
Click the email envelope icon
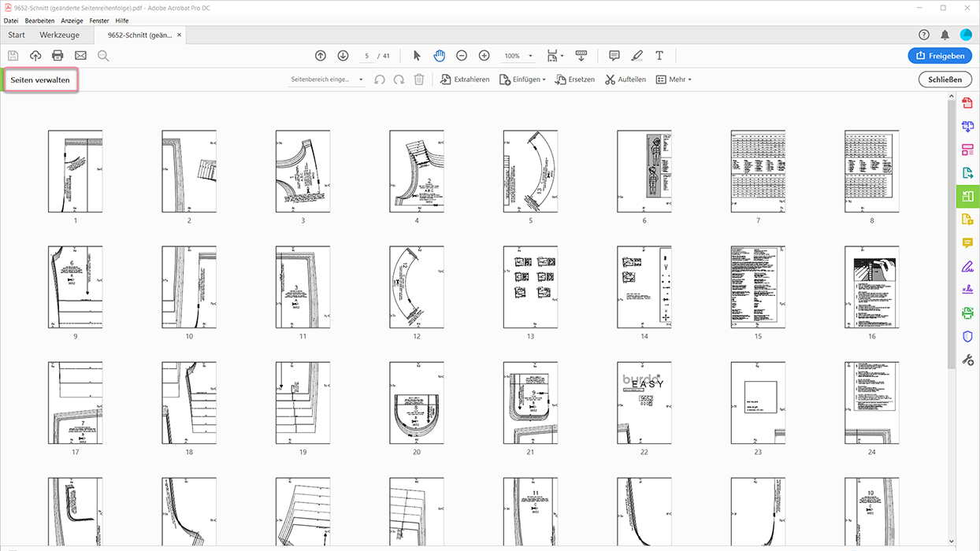(x=80, y=56)
